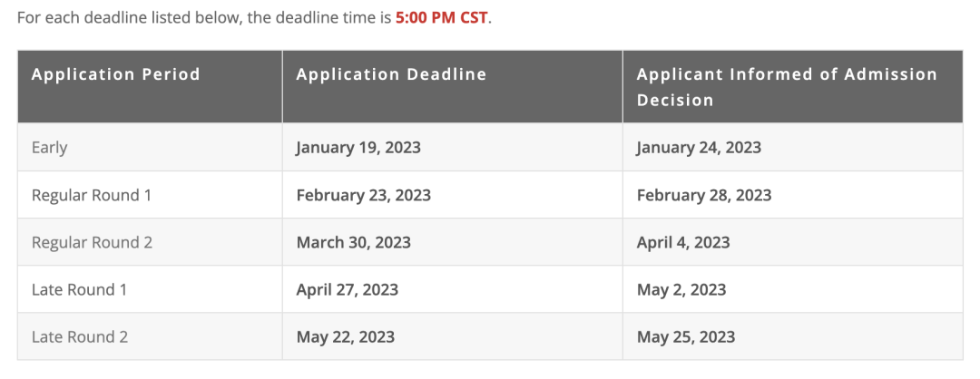Viewport: 980px width, 379px height.
Task: Select the May 22, 2023 deadline
Action: tap(345, 336)
